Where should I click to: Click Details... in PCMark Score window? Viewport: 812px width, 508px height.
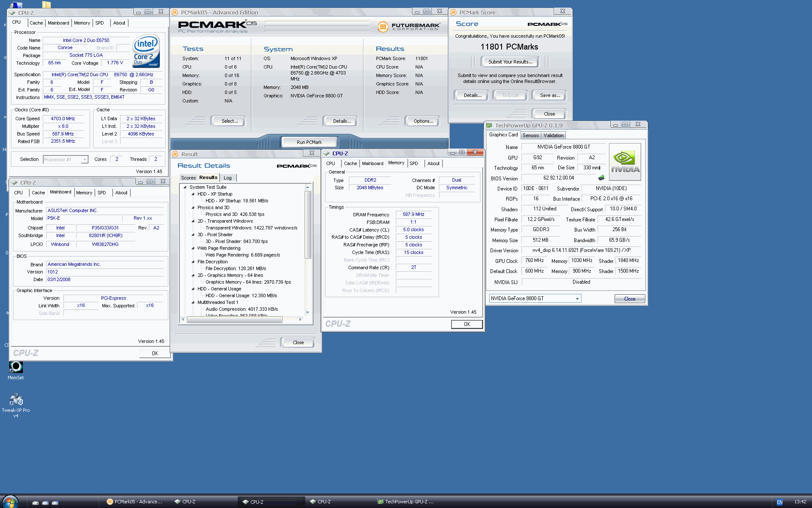(x=472, y=95)
